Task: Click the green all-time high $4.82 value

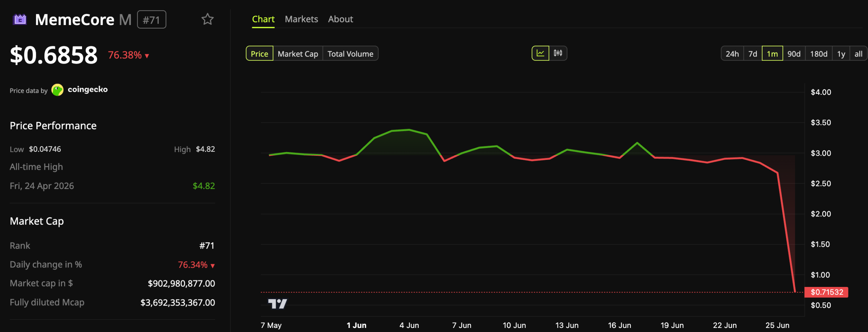Action: pyautogui.click(x=204, y=186)
